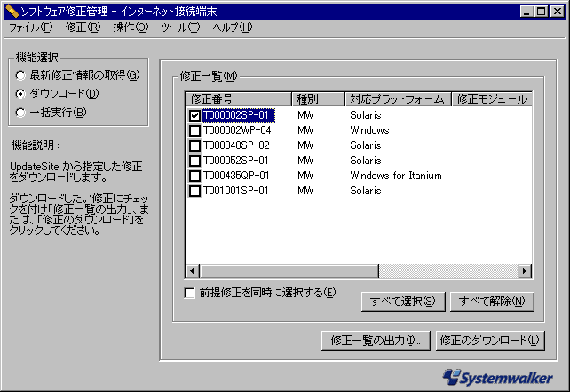Close the ソフトウェア修正管理 window
The width and height of the screenshot is (570, 392).
(558, 12)
